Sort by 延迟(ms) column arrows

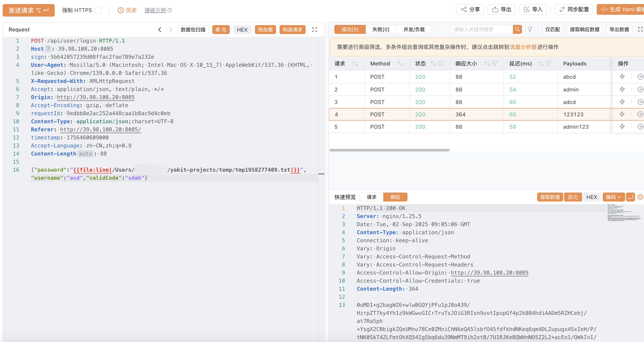[x=541, y=64]
